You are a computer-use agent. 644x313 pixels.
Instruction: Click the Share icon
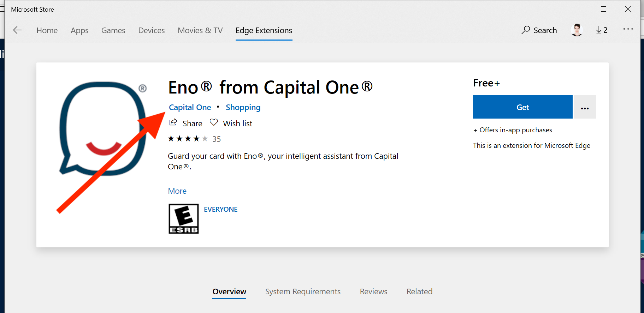173,123
